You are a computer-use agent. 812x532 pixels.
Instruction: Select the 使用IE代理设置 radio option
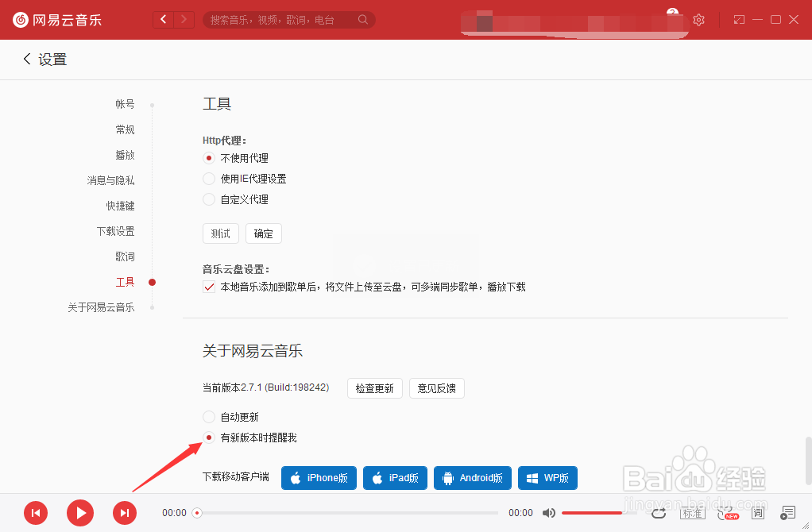pos(209,179)
